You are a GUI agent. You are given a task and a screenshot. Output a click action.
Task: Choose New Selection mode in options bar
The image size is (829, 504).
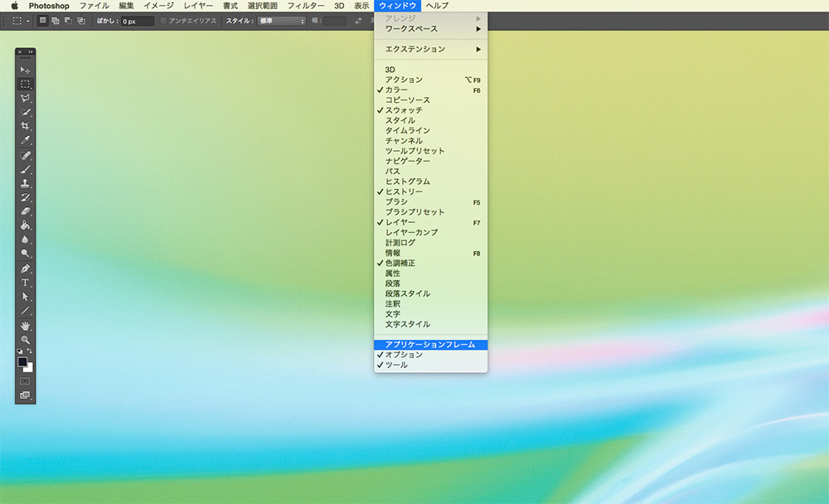[x=43, y=21]
